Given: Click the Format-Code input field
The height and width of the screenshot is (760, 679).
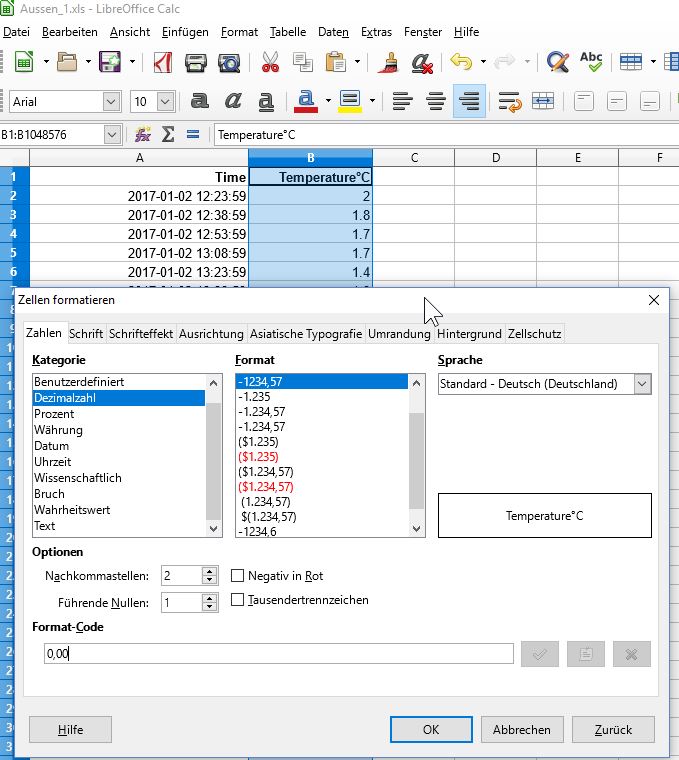Looking at the screenshot, I should click(x=279, y=654).
